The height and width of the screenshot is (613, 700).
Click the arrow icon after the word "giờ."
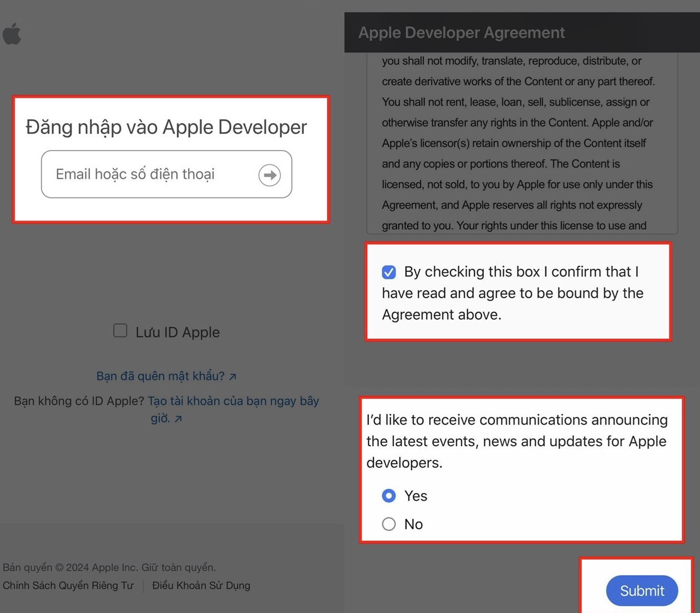pos(178,419)
